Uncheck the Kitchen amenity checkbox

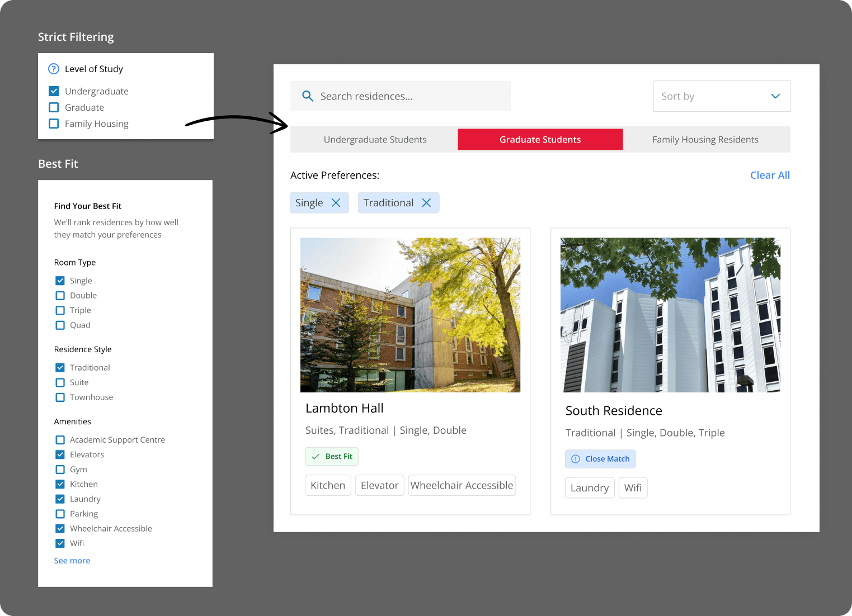(60, 484)
